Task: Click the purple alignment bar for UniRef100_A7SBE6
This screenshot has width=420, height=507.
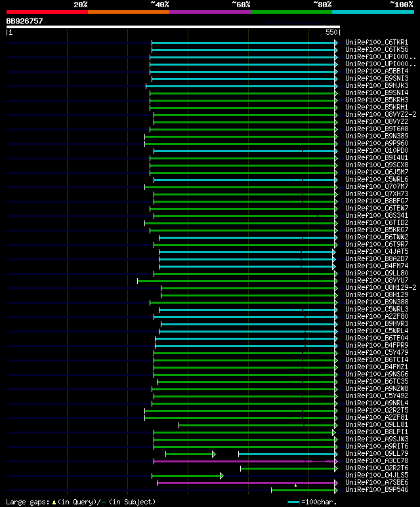Action: (246, 483)
